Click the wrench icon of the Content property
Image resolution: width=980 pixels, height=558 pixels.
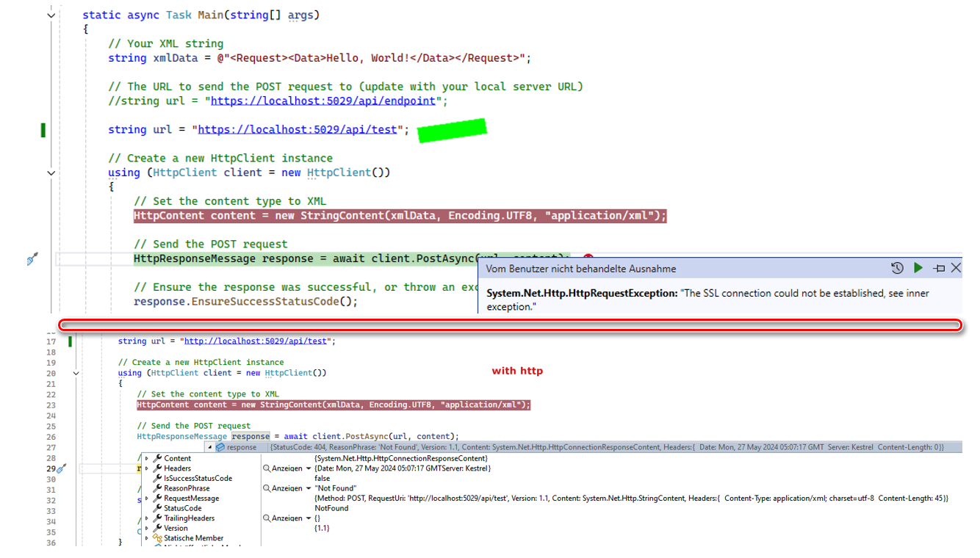(x=157, y=458)
